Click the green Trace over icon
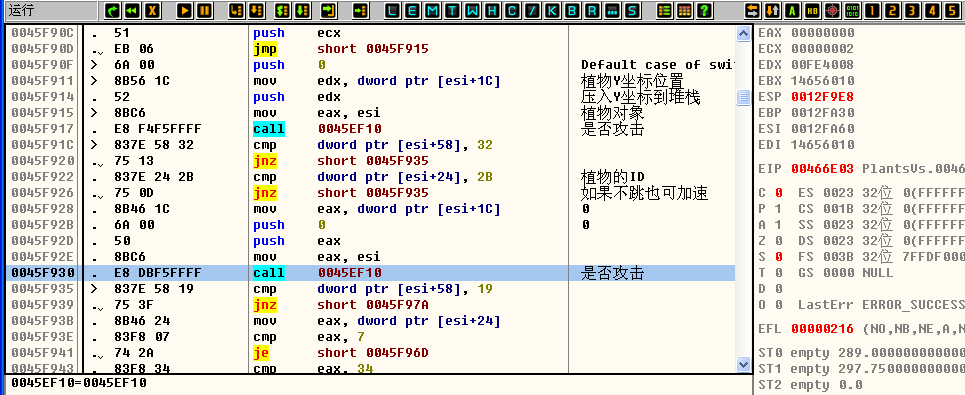Viewport: 965px width, 395px height. (x=302, y=10)
